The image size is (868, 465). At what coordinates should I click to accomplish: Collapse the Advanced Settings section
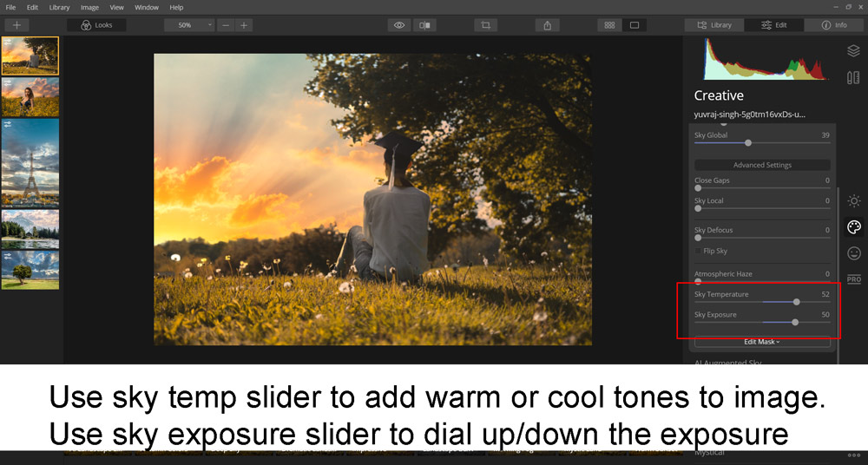tap(762, 165)
